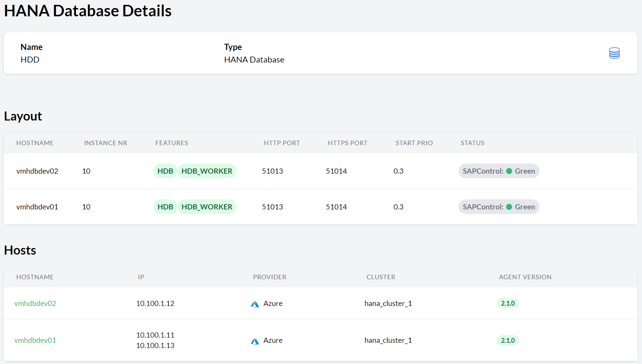Click IP address 10.100.1.12
The width and height of the screenshot is (642, 364).
click(155, 303)
